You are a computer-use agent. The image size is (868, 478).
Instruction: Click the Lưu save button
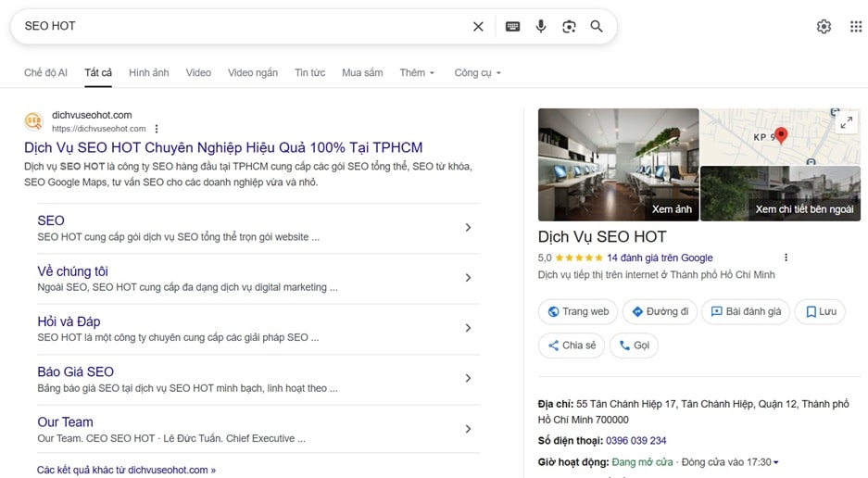click(820, 312)
